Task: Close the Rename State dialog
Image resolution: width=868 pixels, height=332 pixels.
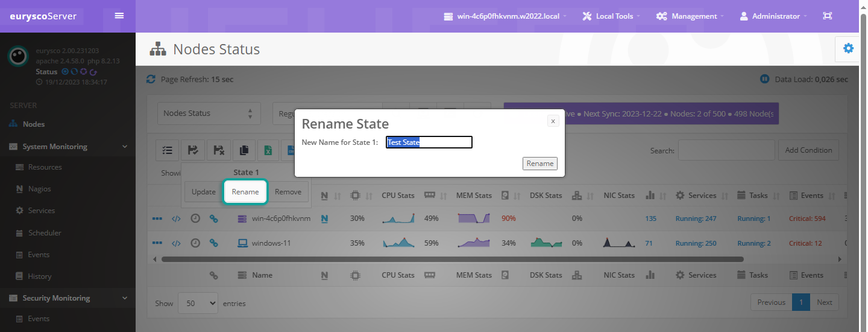Action: coord(553,121)
